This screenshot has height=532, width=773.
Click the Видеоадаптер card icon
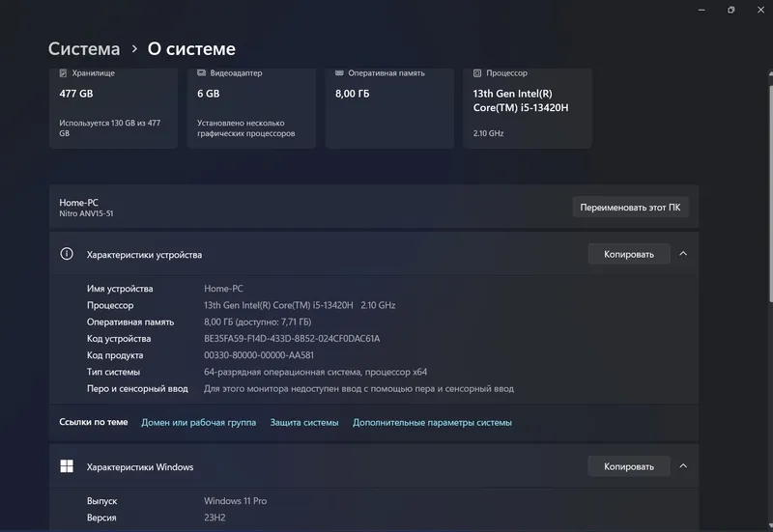click(201, 73)
